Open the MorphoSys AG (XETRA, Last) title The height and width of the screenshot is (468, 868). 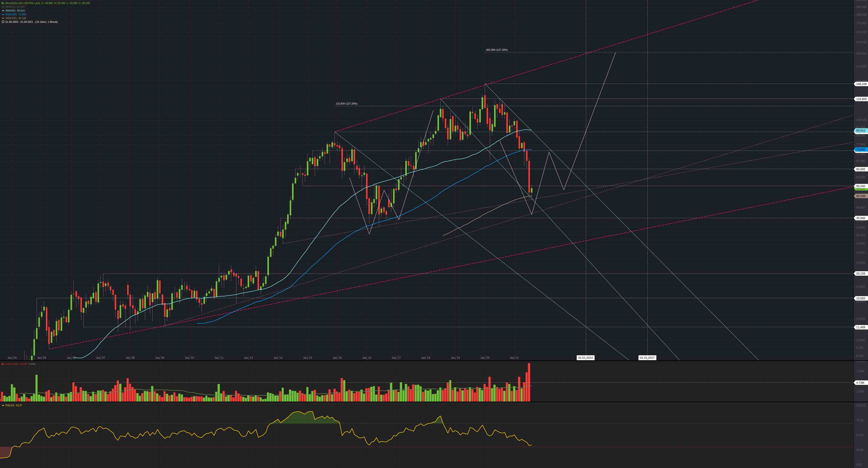click(23, 3)
